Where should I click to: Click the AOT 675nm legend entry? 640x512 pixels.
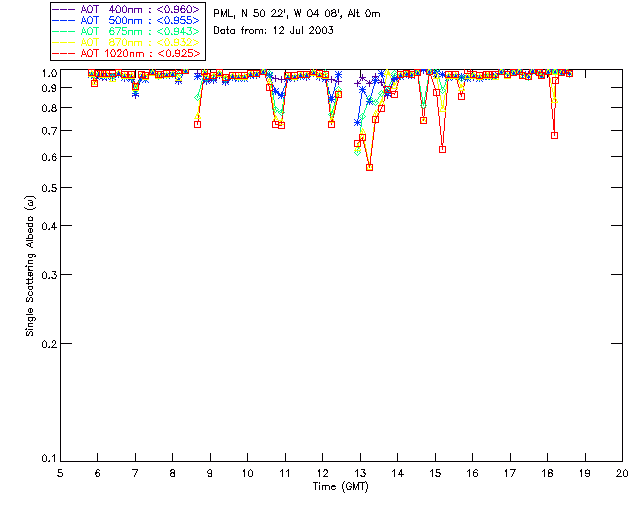(x=127, y=31)
